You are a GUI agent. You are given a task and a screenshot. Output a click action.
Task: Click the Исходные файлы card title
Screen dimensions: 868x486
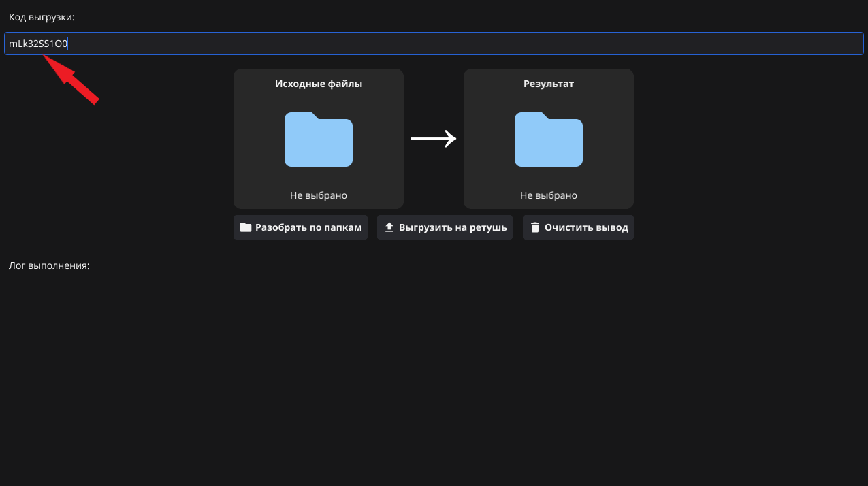coord(318,84)
